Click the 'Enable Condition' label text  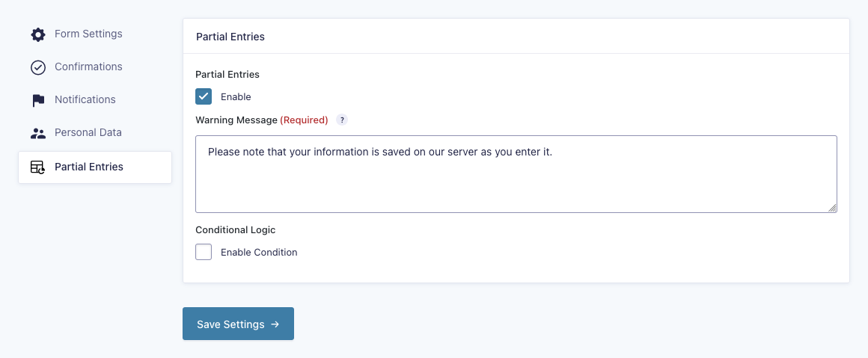[x=259, y=253]
